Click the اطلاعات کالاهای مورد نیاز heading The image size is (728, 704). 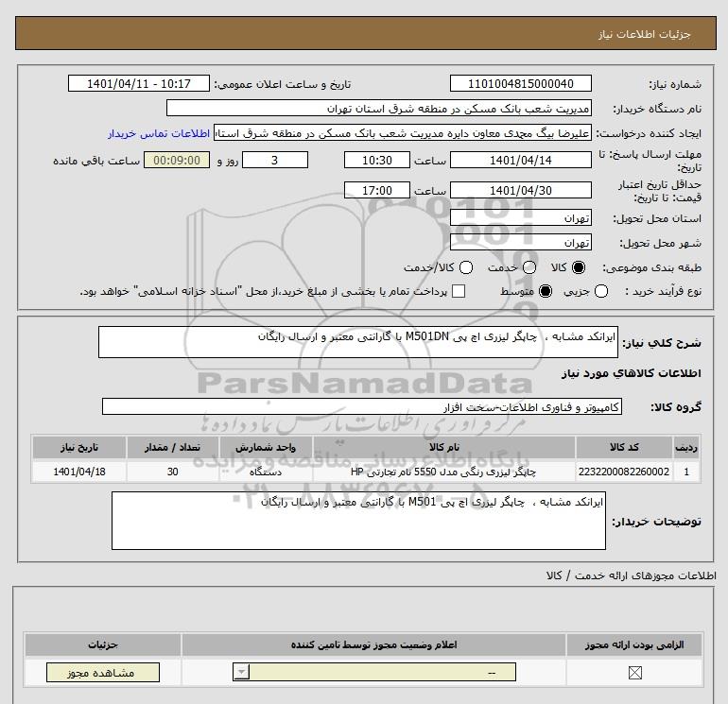click(632, 373)
